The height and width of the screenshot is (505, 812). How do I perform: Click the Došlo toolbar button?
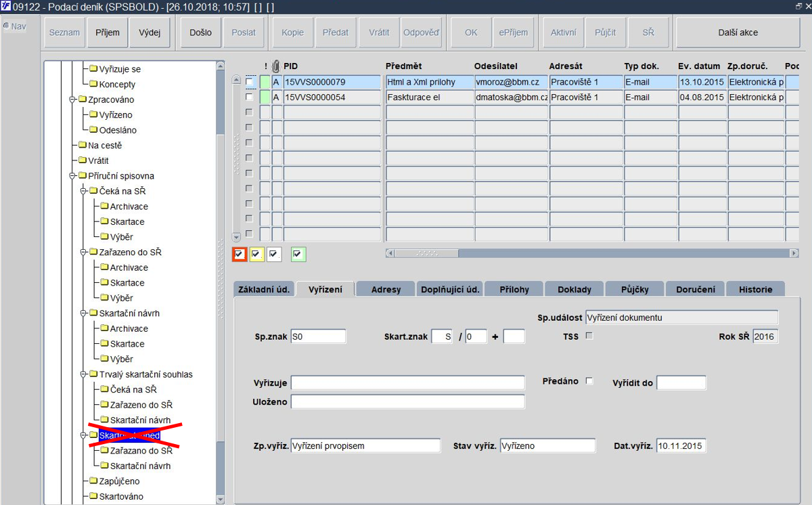[200, 32]
